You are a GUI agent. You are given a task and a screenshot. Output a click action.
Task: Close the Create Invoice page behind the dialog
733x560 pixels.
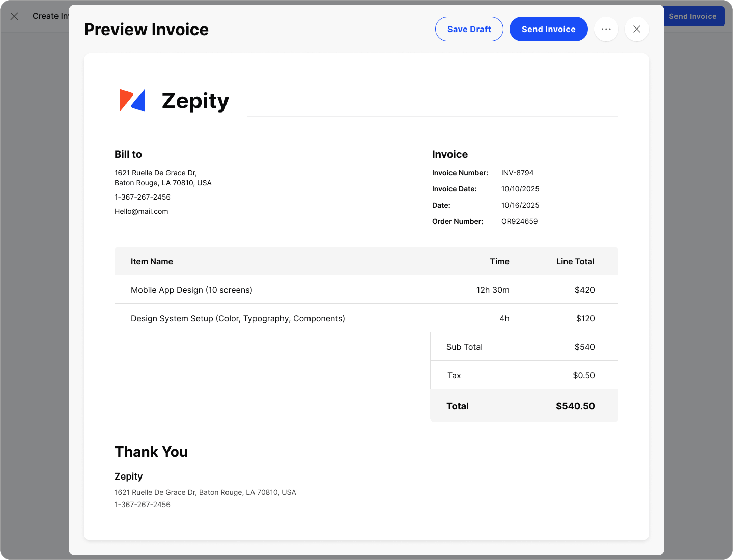[x=14, y=16]
